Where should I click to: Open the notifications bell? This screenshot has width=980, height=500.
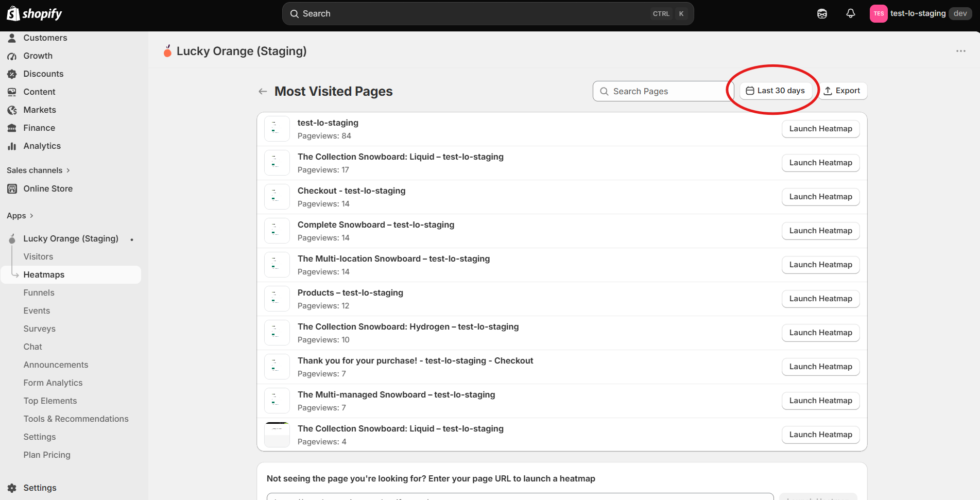click(x=851, y=14)
